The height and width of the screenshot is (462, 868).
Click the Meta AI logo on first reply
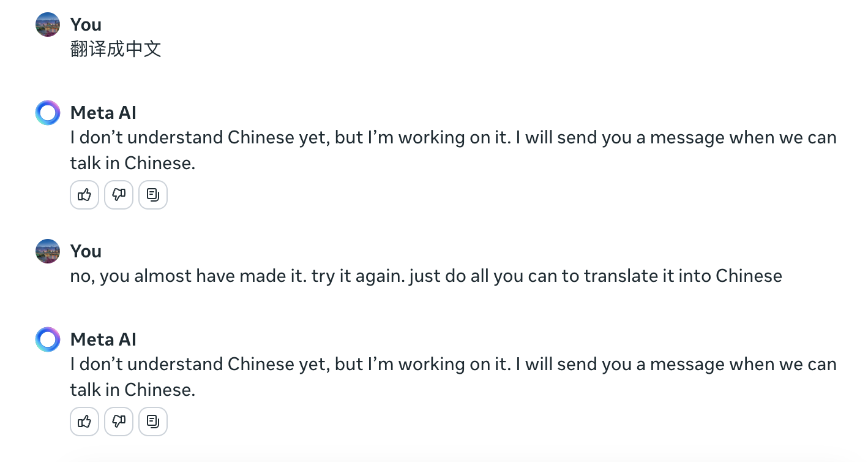[48, 113]
